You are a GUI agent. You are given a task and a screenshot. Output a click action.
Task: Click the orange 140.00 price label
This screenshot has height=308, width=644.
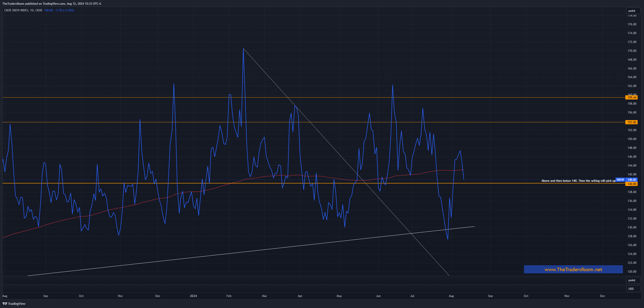[631, 184]
